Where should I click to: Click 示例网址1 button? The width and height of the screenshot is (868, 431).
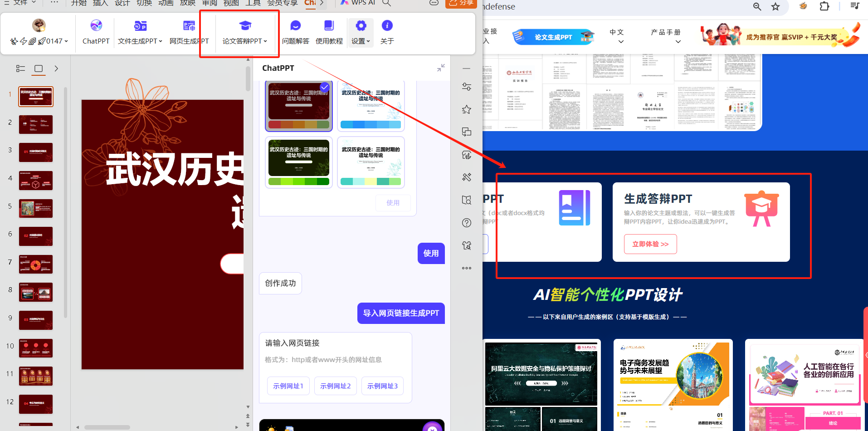[x=288, y=386]
